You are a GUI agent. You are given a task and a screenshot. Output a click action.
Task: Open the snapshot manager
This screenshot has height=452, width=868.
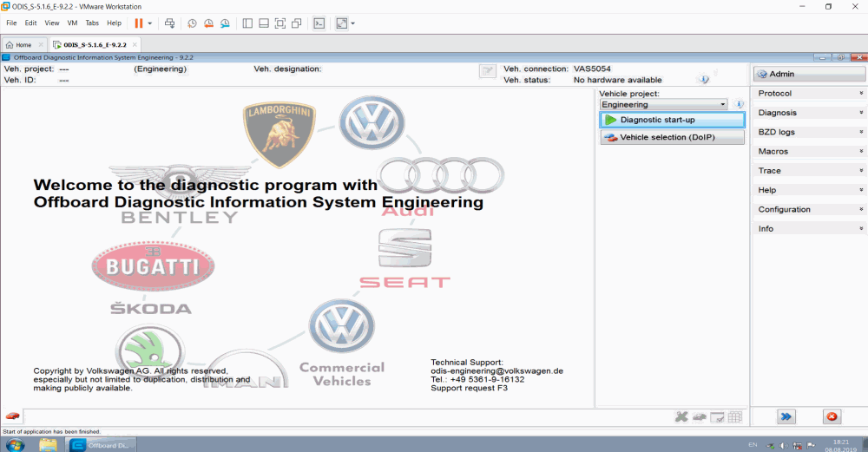click(225, 23)
